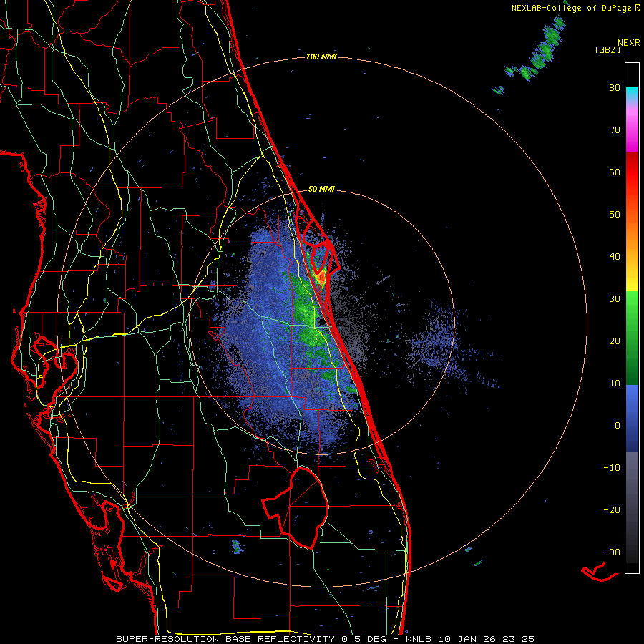Click the red high-reflectivity core near the coast
This screenshot has height=644, width=644.
pyautogui.click(x=321, y=278)
